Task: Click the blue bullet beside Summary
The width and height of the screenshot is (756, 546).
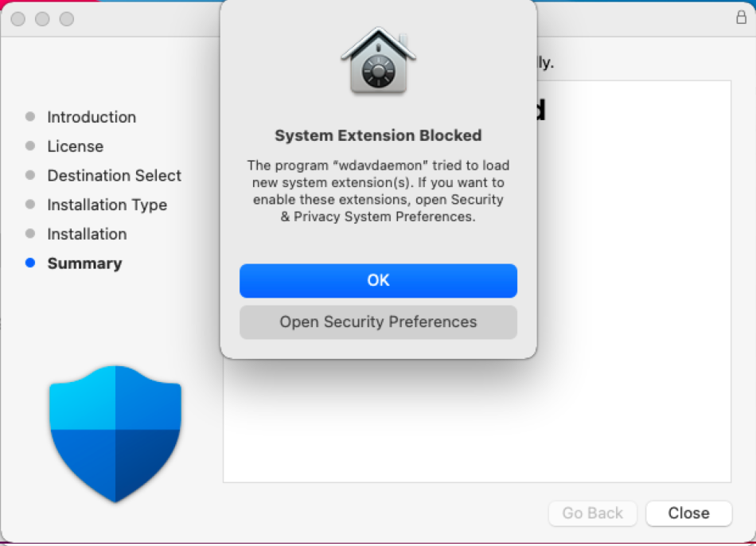Action: (x=30, y=263)
